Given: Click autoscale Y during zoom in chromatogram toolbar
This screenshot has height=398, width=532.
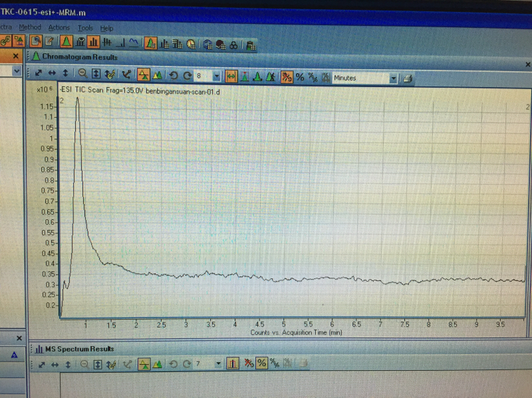Looking at the screenshot, I should pyautogui.click(x=96, y=74).
